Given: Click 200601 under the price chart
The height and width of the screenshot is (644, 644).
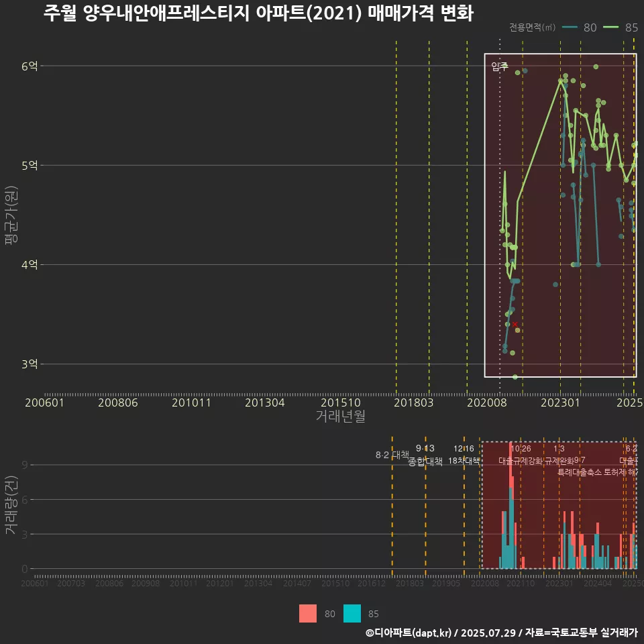Looking at the screenshot, I should (x=44, y=402).
